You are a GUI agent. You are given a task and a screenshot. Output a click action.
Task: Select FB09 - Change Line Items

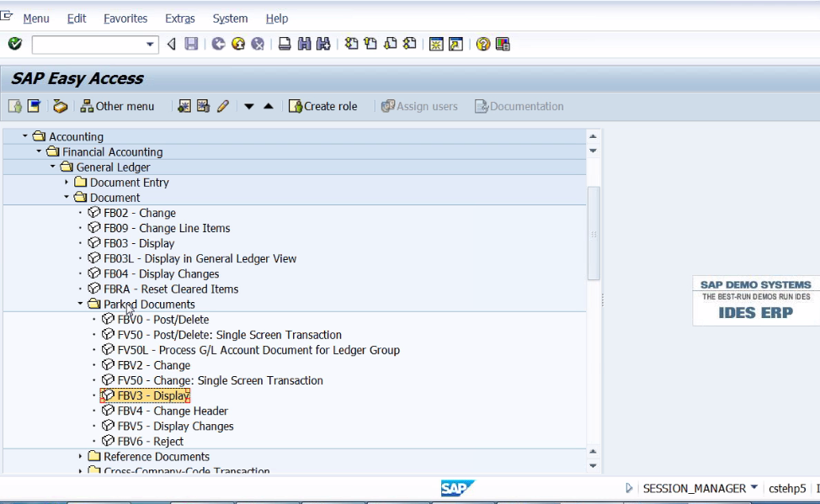167,228
